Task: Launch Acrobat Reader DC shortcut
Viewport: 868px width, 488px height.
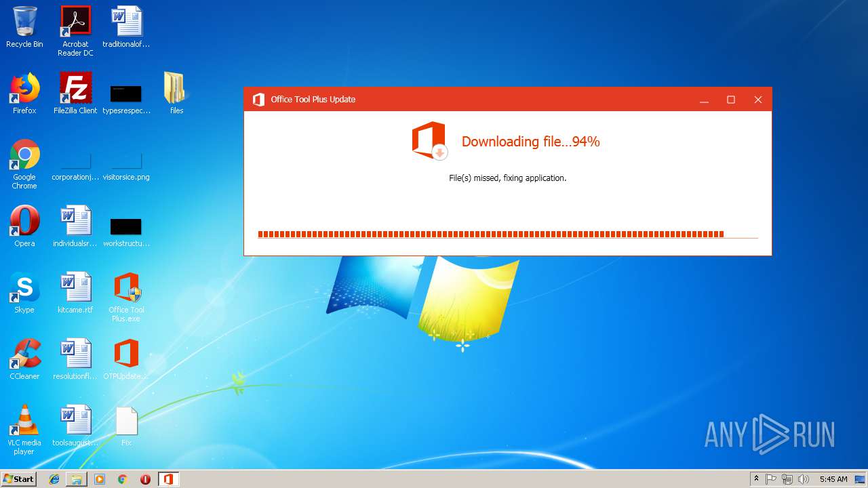Action: pyautogui.click(x=75, y=30)
